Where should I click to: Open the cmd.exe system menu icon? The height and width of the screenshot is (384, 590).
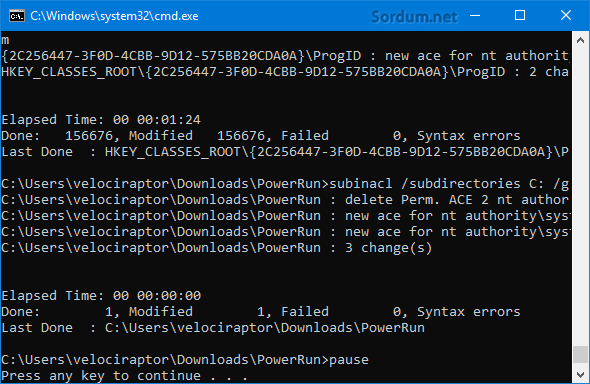tap(17, 16)
